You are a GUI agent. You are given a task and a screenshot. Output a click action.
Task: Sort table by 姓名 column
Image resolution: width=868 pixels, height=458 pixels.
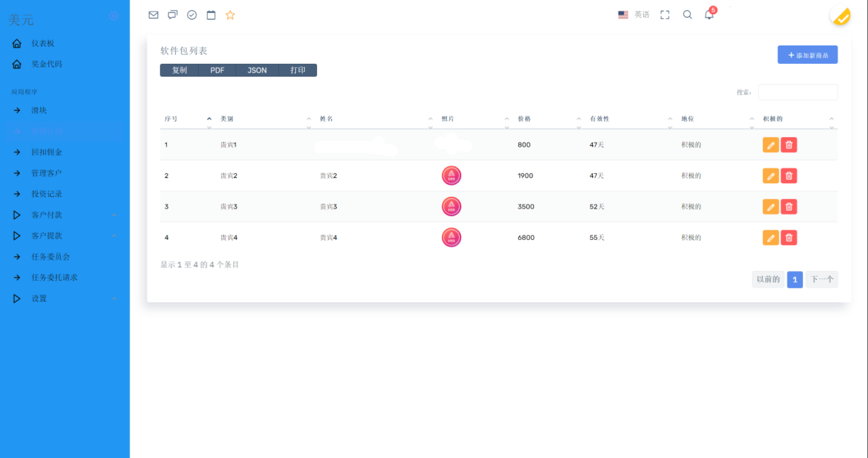[376, 119]
